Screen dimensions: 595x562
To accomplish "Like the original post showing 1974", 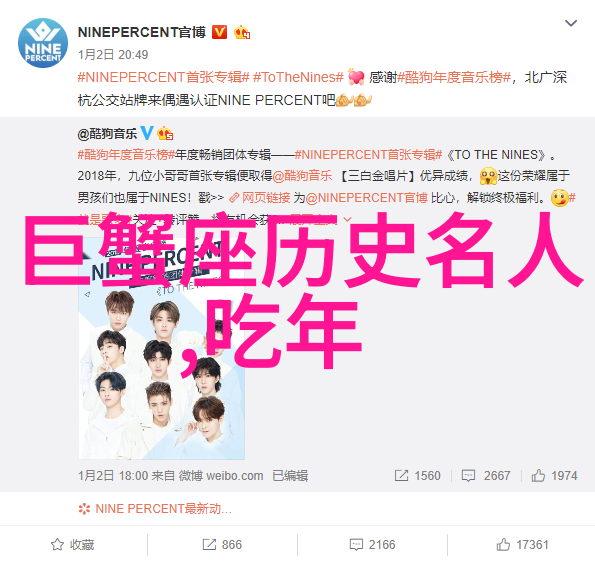I will [x=538, y=475].
